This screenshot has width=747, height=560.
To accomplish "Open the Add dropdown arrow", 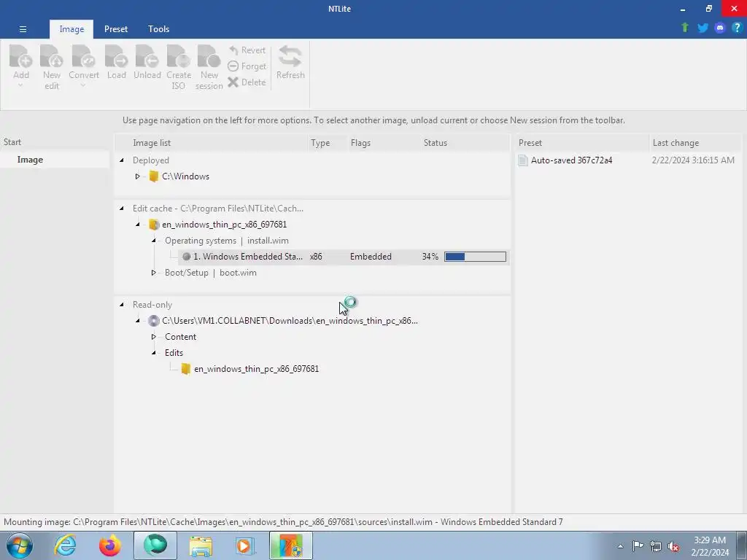I will (20, 86).
